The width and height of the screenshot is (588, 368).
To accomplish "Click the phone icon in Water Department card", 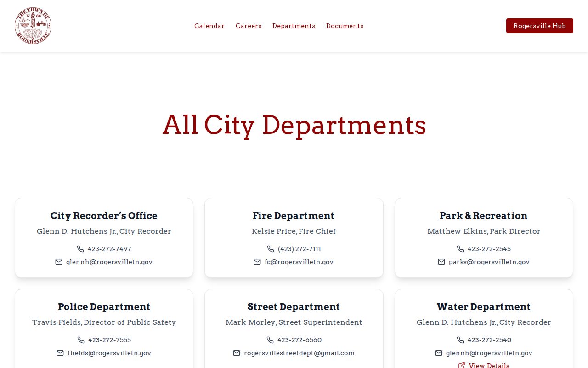I will click(x=460, y=340).
